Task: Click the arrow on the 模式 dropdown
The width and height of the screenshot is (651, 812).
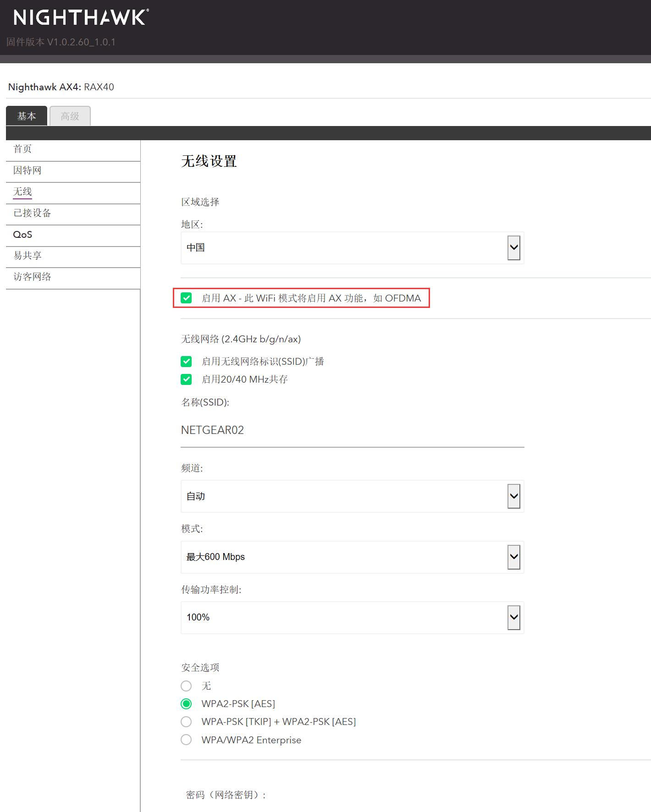Action: tap(514, 557)
